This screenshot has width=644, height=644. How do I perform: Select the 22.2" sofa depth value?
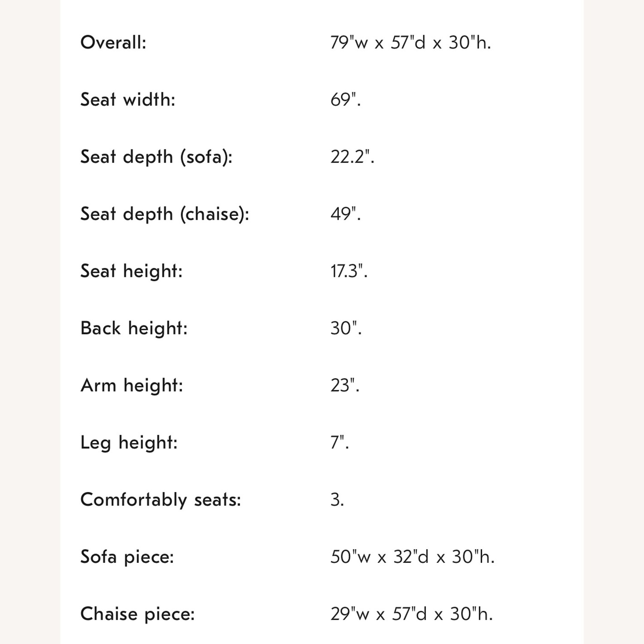352,157
